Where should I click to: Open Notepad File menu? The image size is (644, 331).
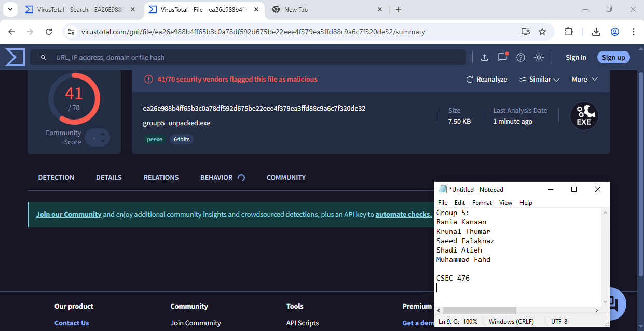tap(443, 203)
